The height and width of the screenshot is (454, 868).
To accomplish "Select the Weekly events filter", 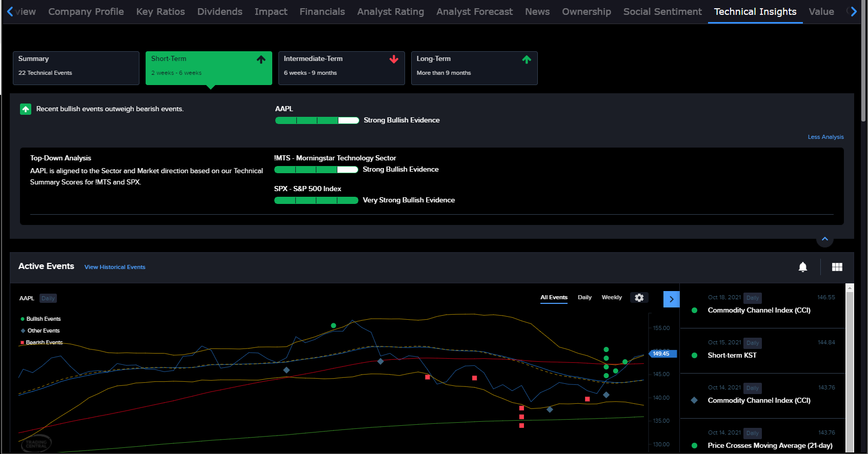I will pyautogui.click(x=611, y=297).
